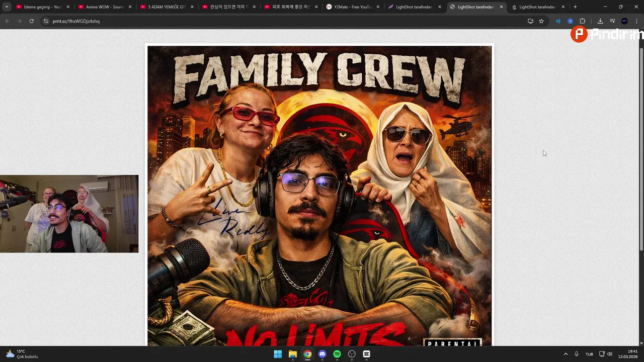
Task: Click the prnt.sc address bar URL
Action: [x=76, y=21]
